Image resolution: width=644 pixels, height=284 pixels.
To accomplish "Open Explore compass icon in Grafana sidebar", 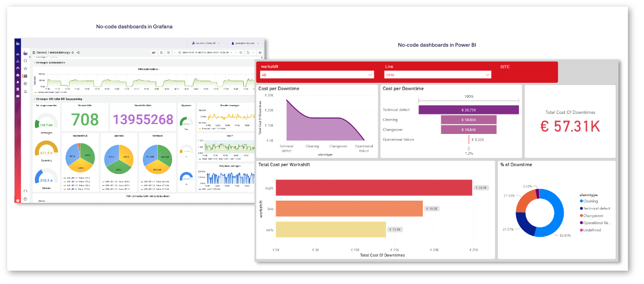I will point(26,83).
